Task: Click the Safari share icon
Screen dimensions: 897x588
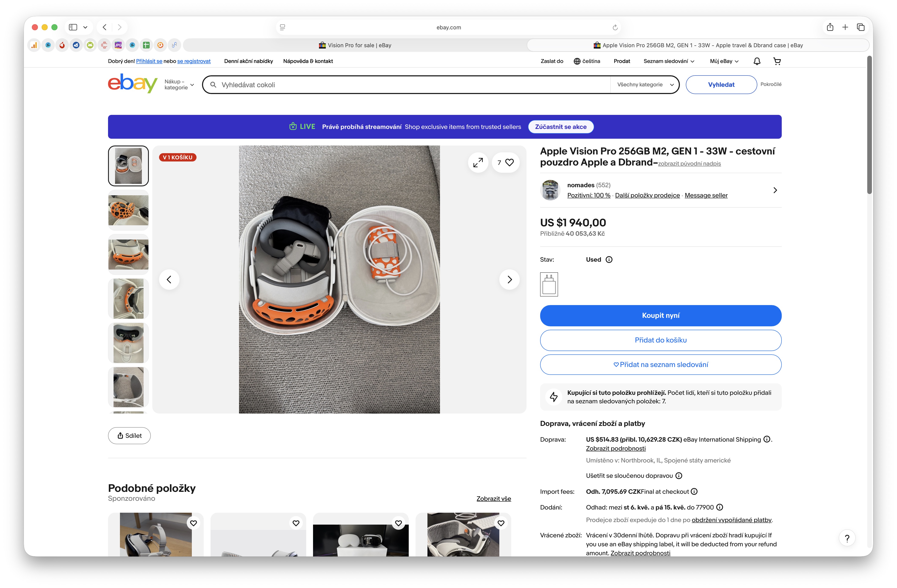Action: pos(830,27)
